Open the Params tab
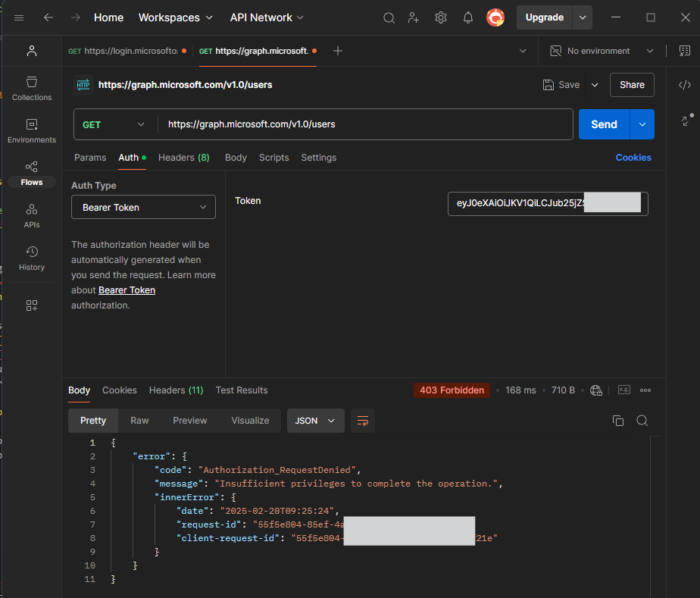 click(x=90, y=158)
